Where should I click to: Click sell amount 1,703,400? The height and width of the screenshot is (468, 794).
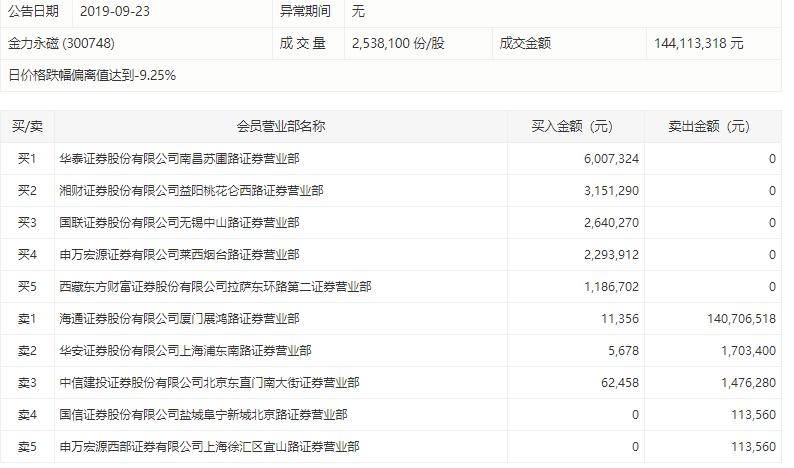click(748, 350)
